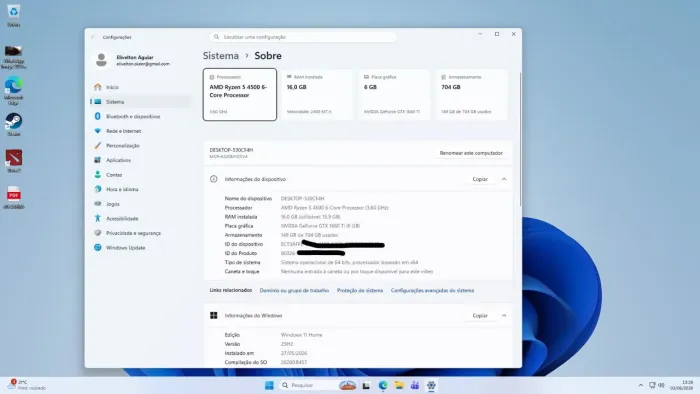This screenshot has width=700, height=394.
Task: Focus the Localizar uma configuração search box
Action: pyautogui.click(x=303, y=37)
